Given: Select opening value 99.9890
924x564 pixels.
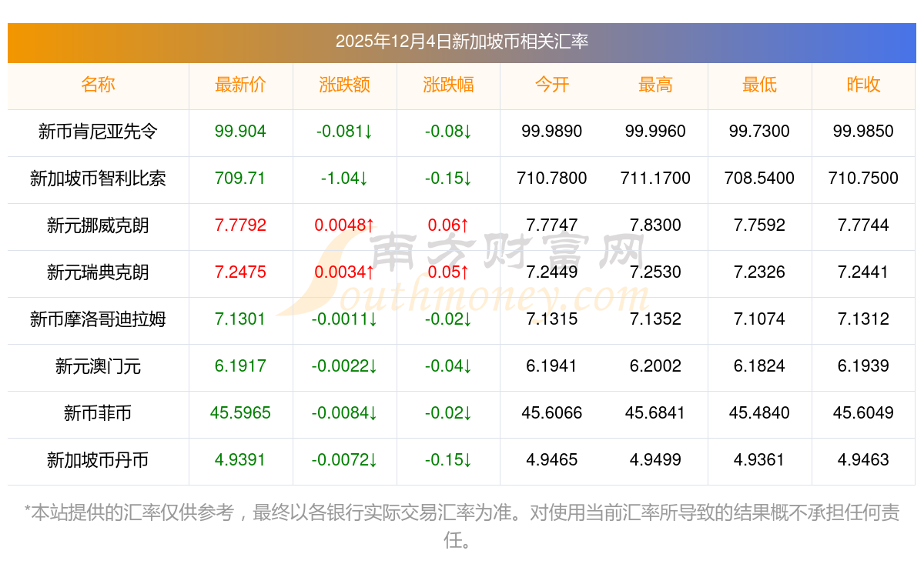Looking at the screenshot, I should pyautogui.click(x=551, y=132).
